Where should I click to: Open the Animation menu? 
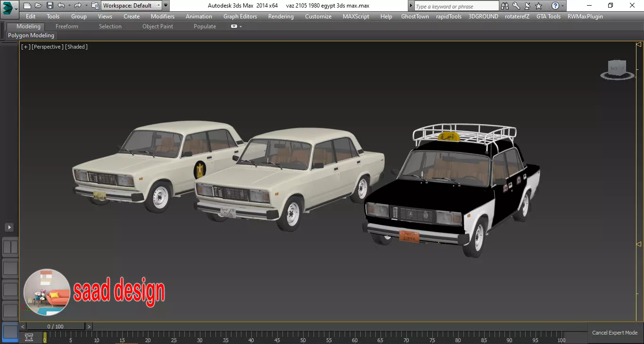coord(199,17)
